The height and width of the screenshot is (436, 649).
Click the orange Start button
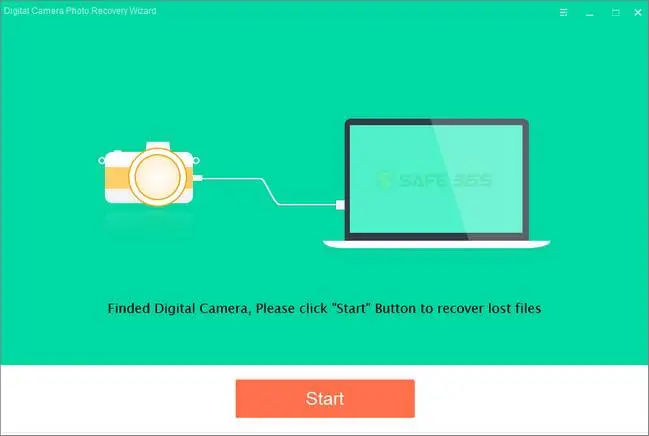point(325,398)
